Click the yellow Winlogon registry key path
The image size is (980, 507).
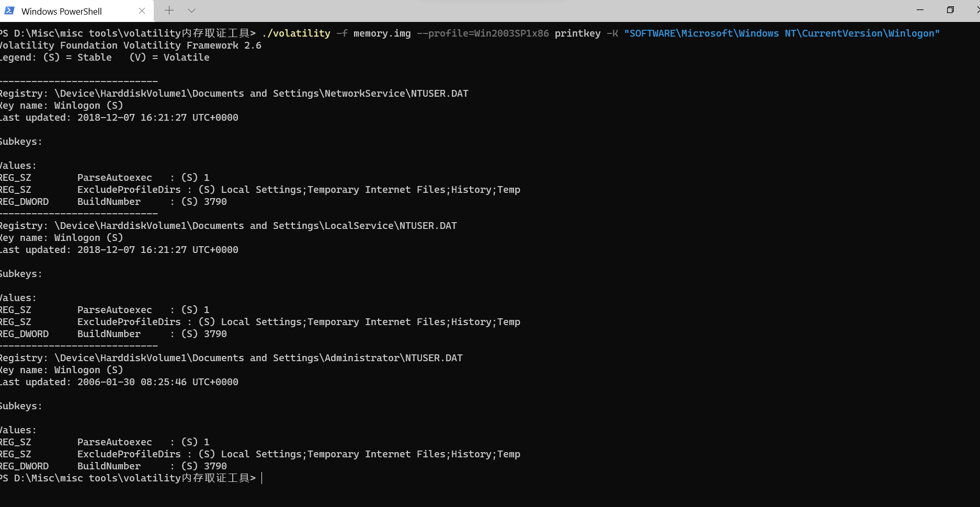point(782,33)
